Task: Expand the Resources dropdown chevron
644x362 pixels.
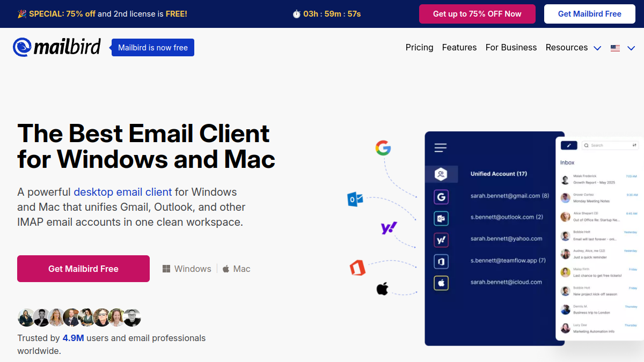Action: point(597,48)
